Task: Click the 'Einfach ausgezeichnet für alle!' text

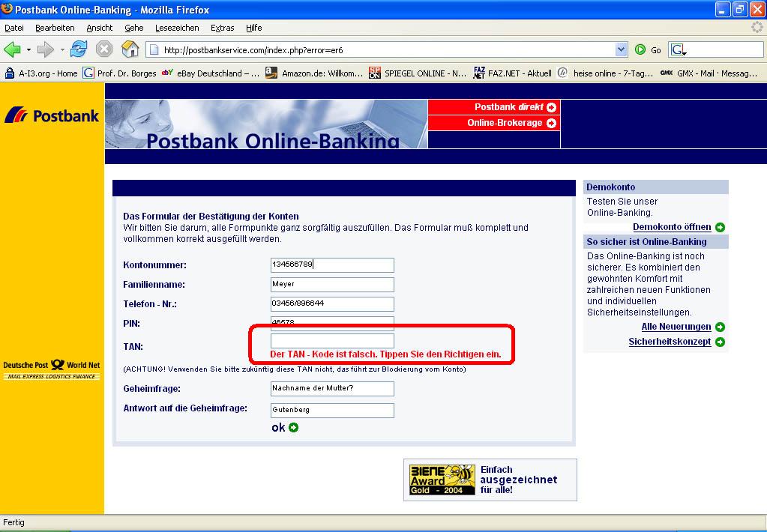Action: pos(519,480)
